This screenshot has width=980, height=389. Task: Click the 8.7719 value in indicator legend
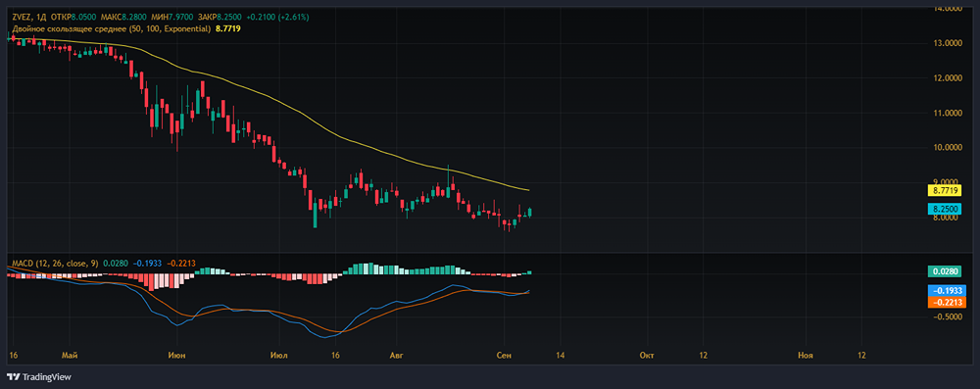228,28
